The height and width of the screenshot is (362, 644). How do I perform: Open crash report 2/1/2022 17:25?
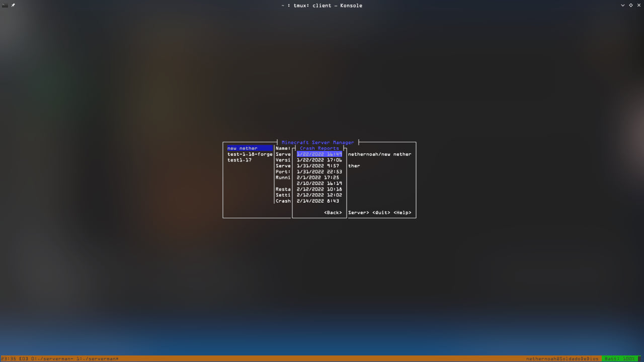coord(317,177)
